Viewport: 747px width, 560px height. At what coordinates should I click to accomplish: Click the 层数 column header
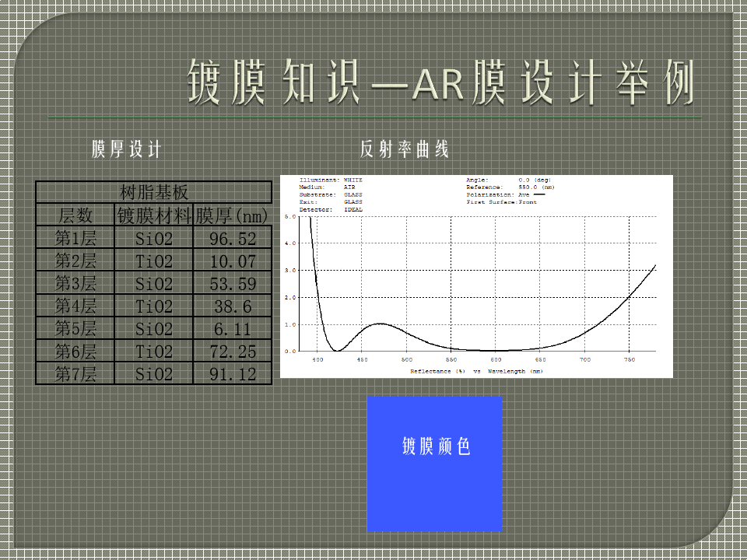point(75,215)
